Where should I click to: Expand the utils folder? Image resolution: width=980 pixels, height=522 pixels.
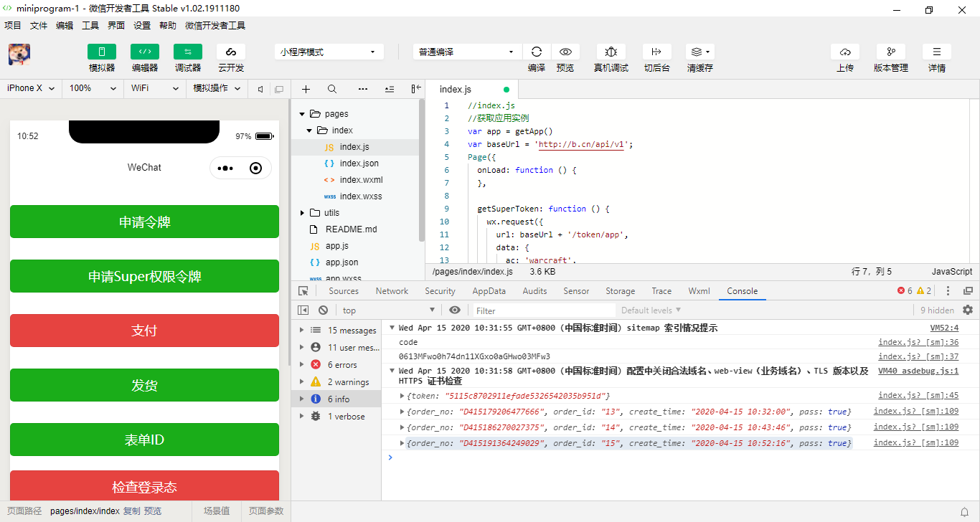click(x=302, y=213)
